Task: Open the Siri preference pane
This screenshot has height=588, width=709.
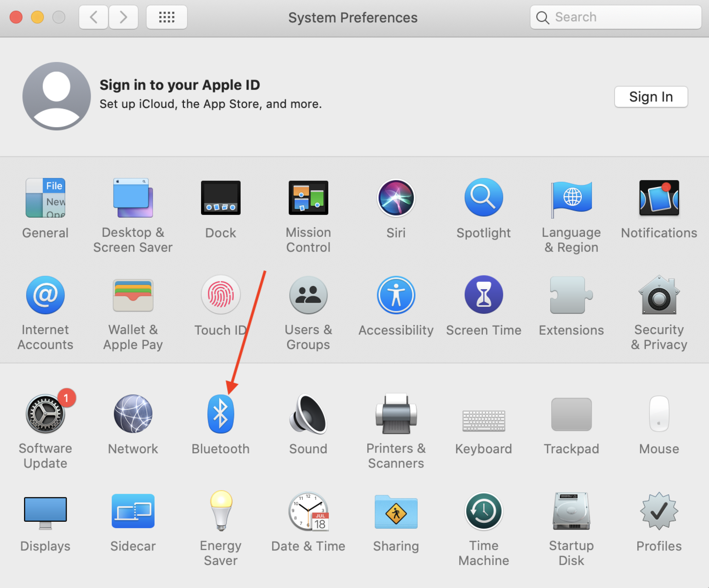Action: click(396, 198)
